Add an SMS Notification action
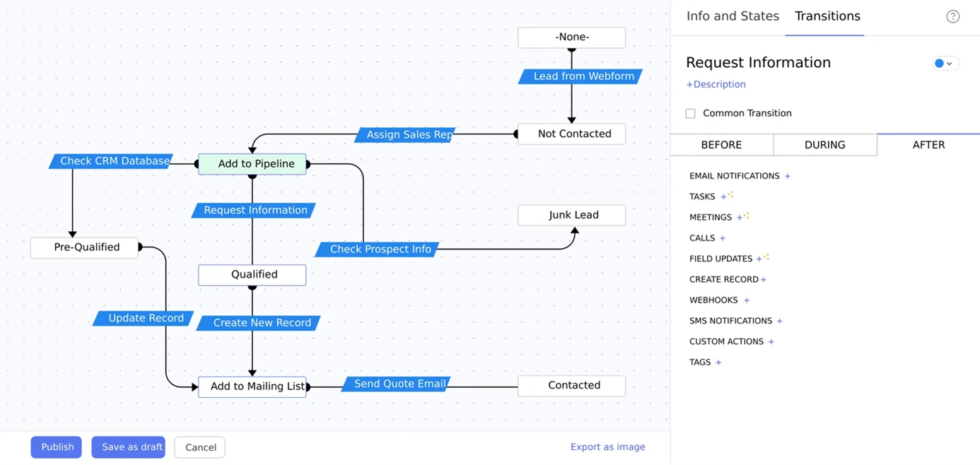Image resolution: width=980 pixels, height=465 pixels. click(780, 320)
